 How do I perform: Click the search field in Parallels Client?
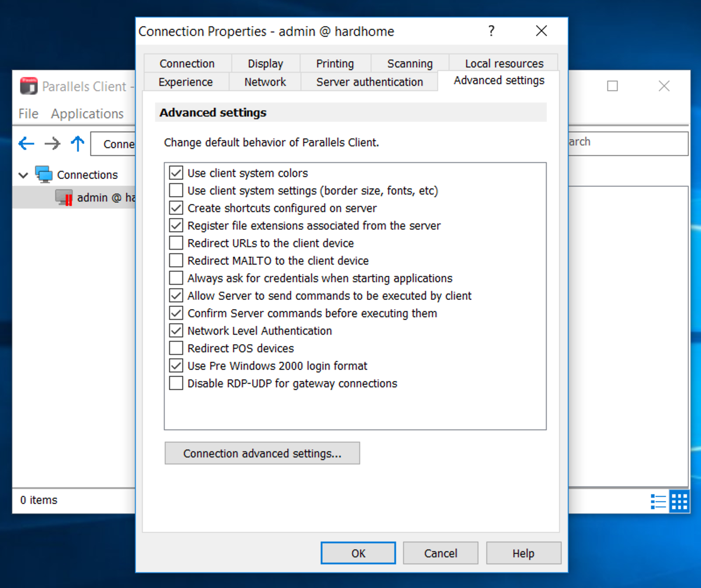click(x=628, y=143)
